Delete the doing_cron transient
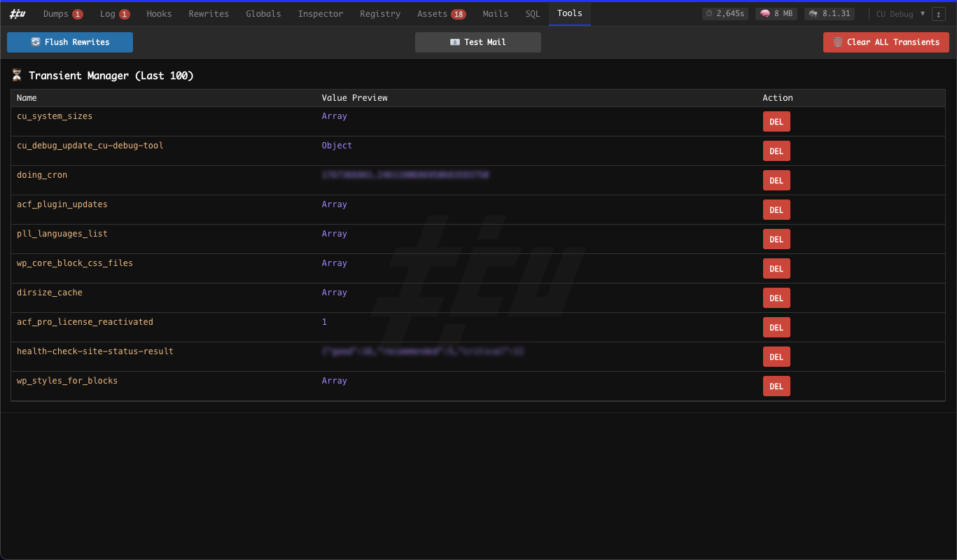This screenshot has height=560, width=957. click(x=776, y=180)
